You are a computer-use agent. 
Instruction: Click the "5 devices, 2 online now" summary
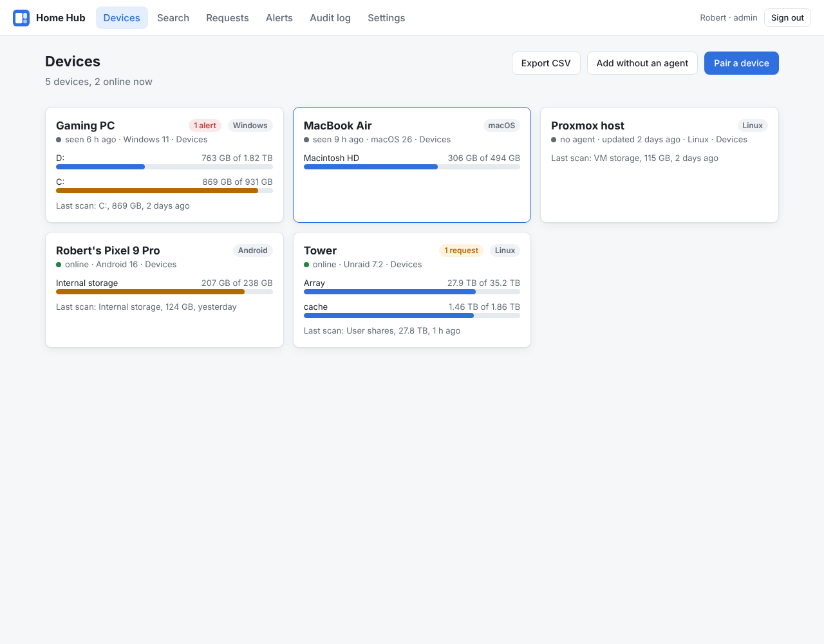98,82
